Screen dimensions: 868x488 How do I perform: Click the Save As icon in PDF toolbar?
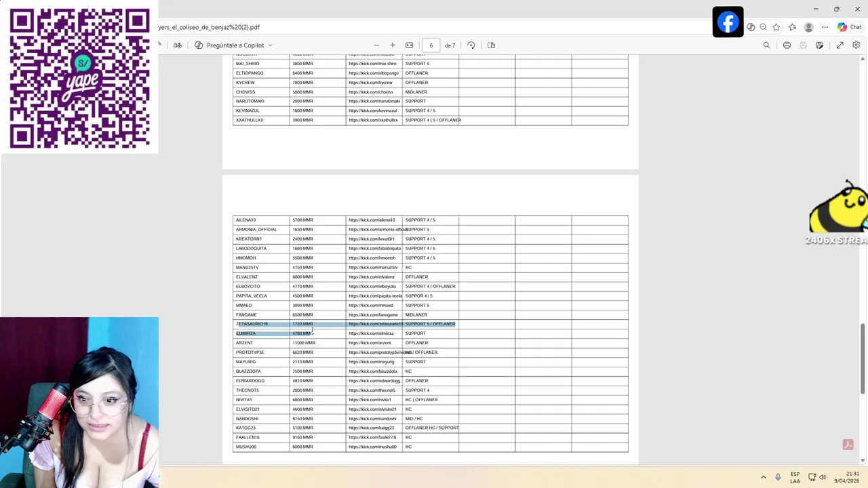point(820,45)
